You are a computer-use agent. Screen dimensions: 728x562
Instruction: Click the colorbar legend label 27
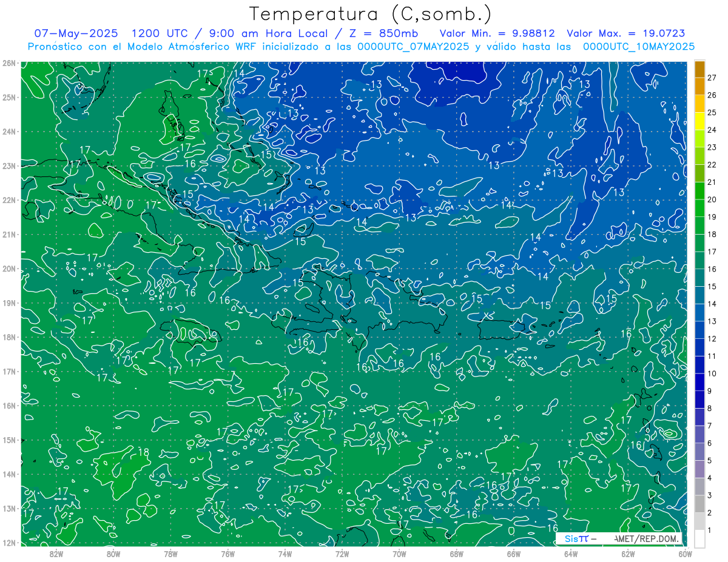712,78
